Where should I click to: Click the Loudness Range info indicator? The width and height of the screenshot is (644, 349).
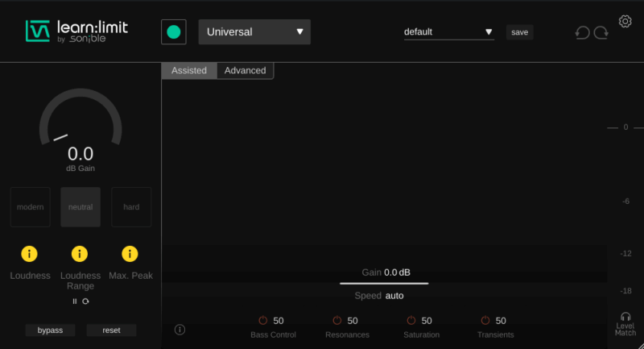(x=80, y=254)
